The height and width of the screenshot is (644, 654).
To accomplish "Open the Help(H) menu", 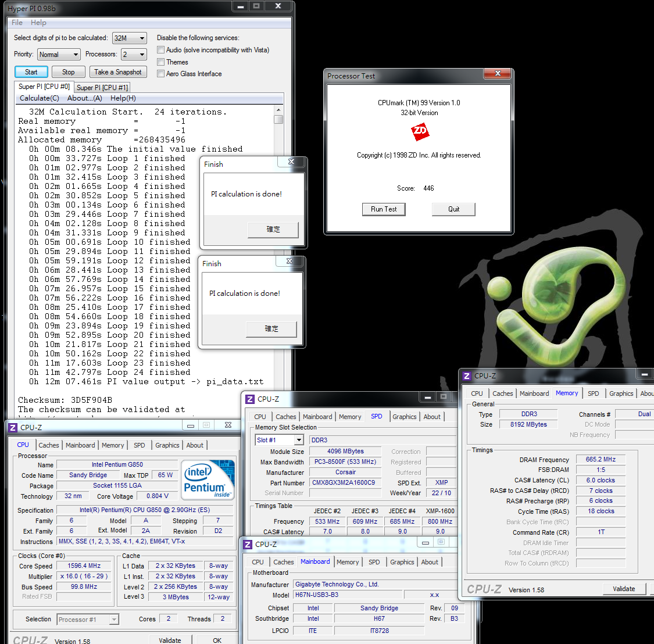I will tap(123, 98).
